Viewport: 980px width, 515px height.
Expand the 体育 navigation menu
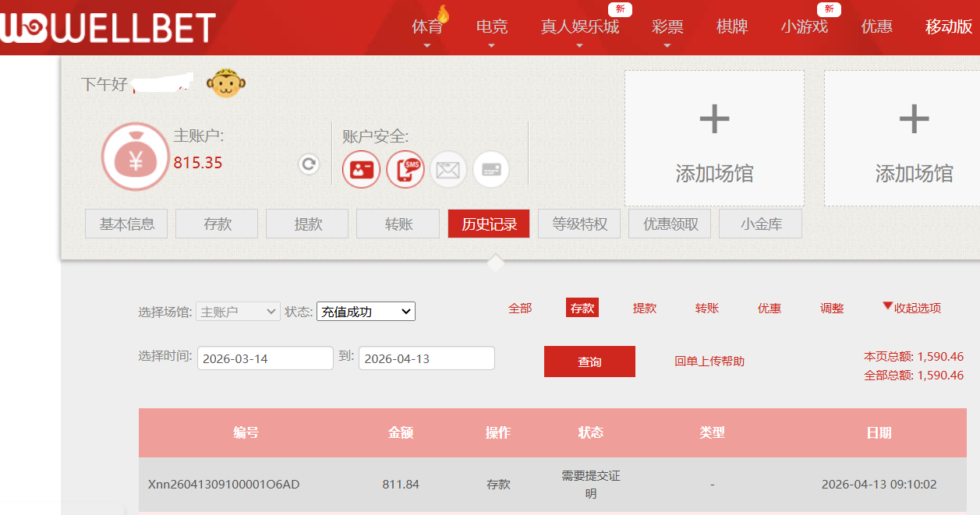coord(426,27)
